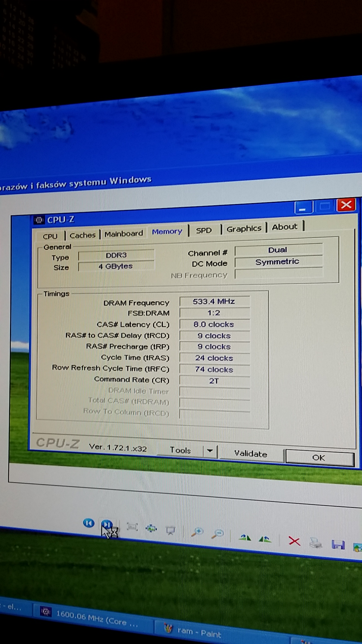The width and height of the screenshot is (362, 644).
Task: Switch to the About tab
Action: [x=284, y=227]
